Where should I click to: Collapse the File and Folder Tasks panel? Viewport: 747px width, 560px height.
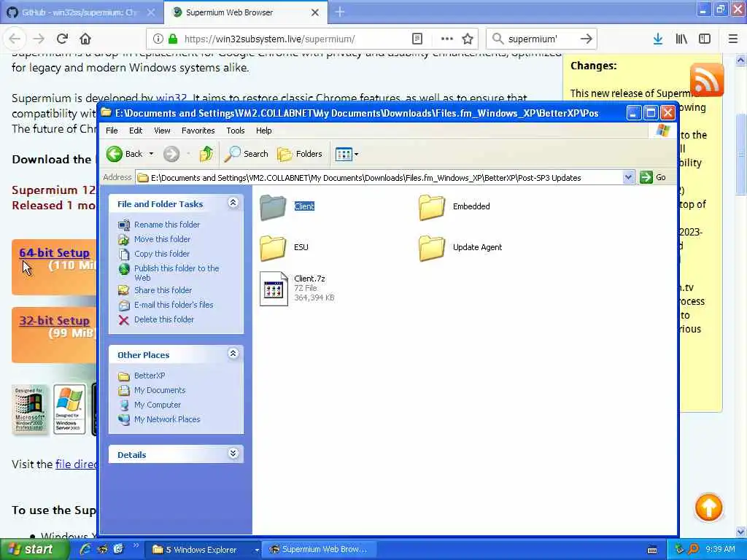pos(233,203)
